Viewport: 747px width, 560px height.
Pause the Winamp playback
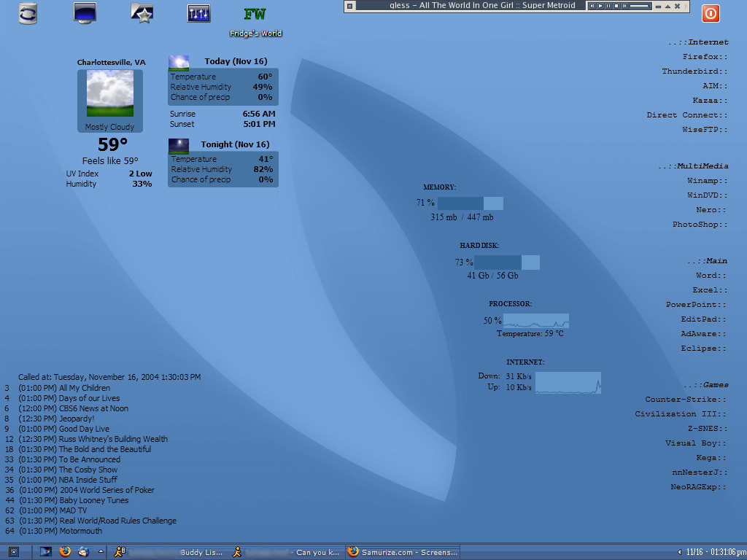point(608,6)
